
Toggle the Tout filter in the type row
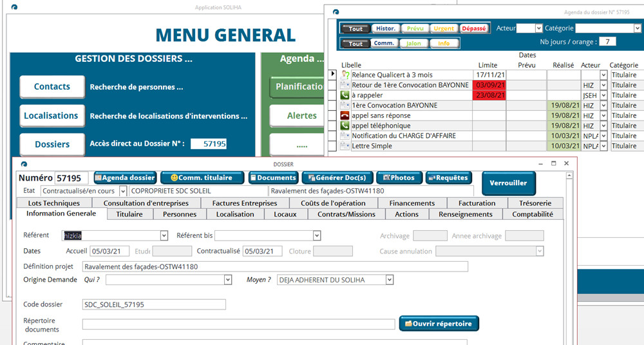[x=355, y=43]
